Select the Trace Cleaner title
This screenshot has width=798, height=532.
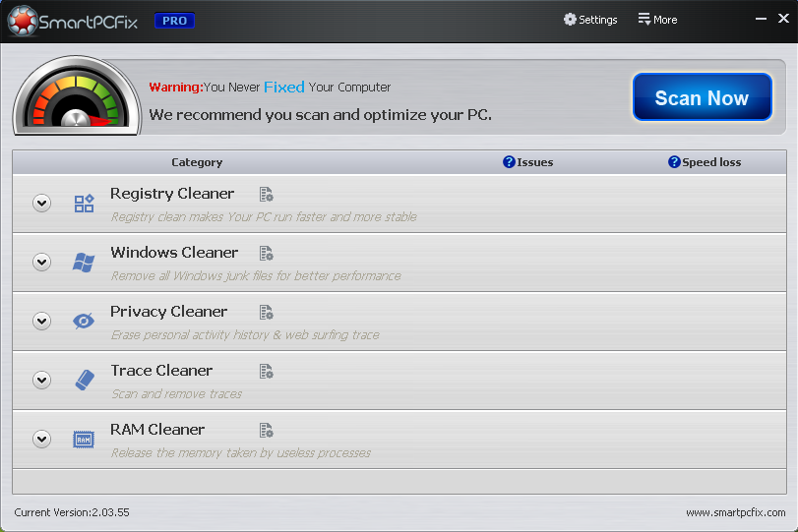point(161,371)
